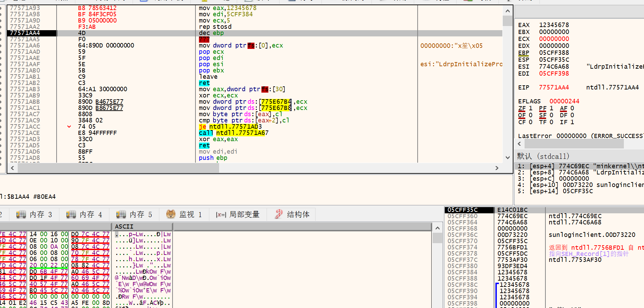The height and width of the screenshot is (308, 644).
Task: Switch to the 内存 5 dump tab
Action: pos(134,214)
